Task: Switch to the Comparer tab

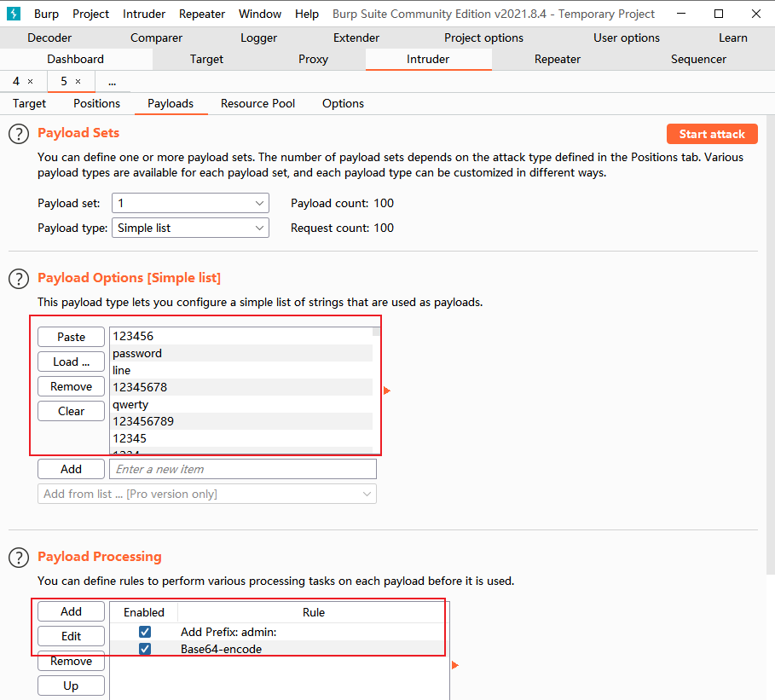Action: click(156, 38)
